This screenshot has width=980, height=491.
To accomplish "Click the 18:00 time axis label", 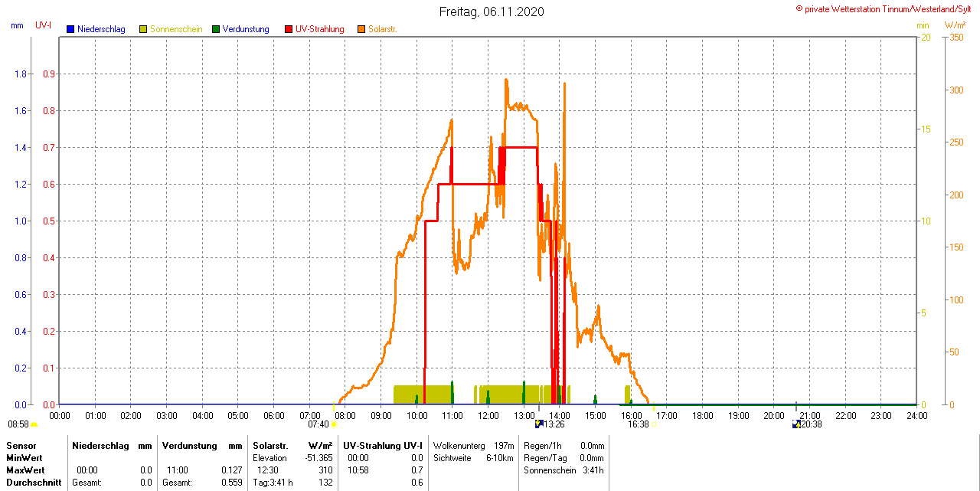I will [703, 415].
